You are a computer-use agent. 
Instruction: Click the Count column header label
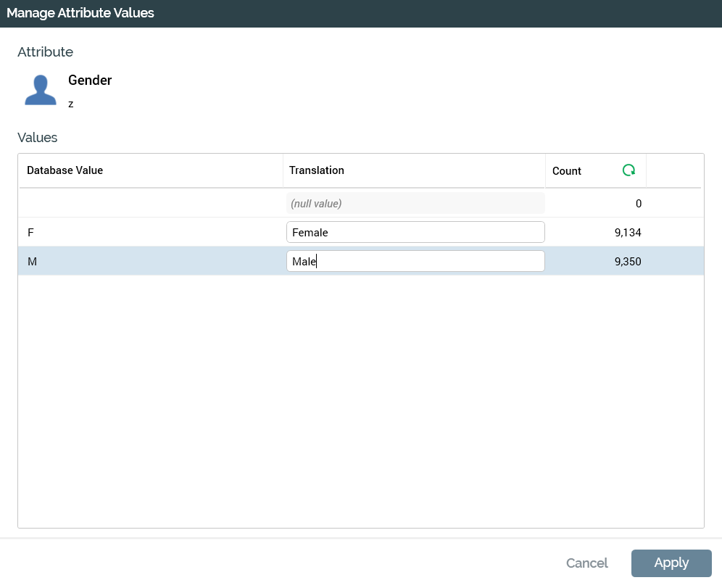pyautogui.click(x=567, y=171)
